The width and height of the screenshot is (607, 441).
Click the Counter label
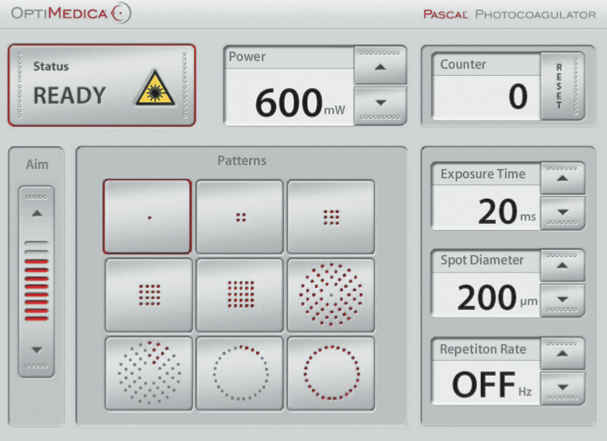tap(463, 64)
